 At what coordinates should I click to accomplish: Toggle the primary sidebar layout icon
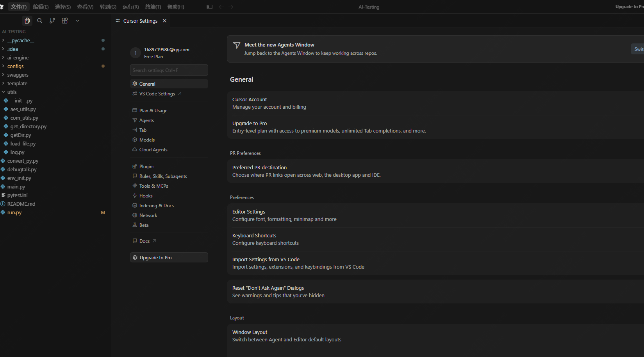point(209,7)
